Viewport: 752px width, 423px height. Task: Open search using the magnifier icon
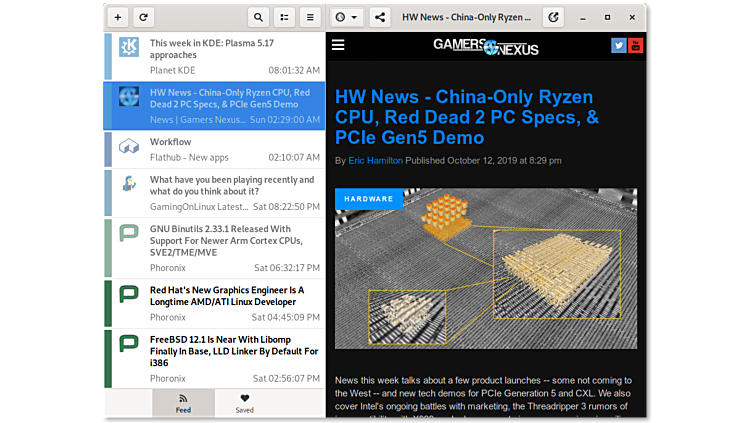point(259,17)
